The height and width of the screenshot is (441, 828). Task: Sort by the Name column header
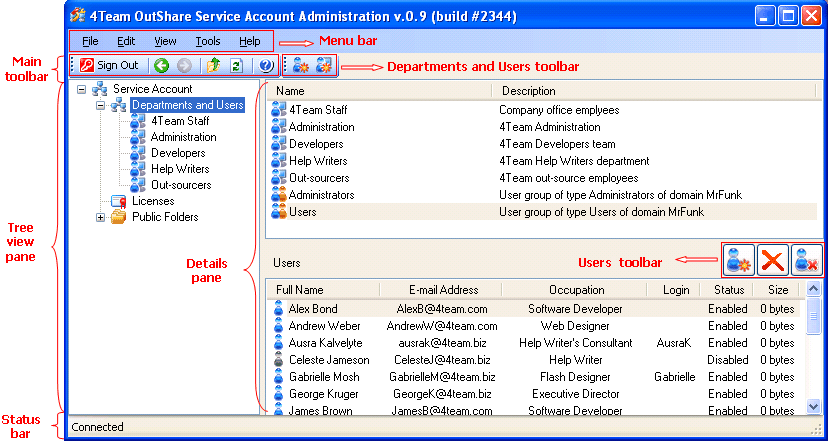pos(379,91)
